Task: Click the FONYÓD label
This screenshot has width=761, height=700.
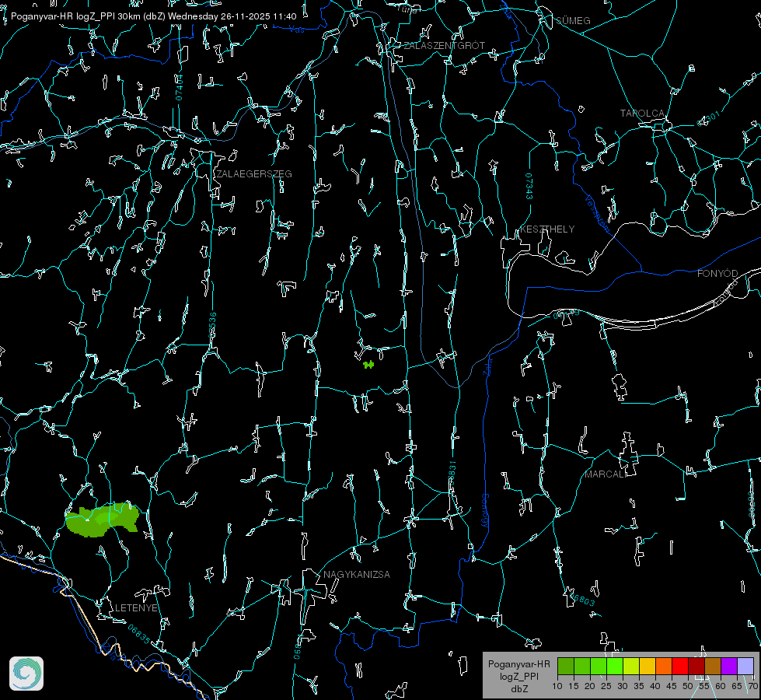Action: (x=717, y=274)
